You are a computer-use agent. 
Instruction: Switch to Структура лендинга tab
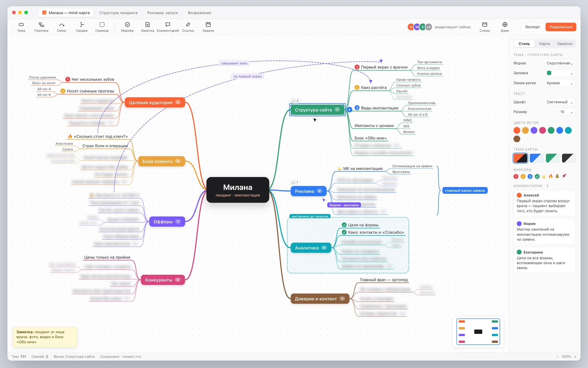pyautogui.click(x=118, y=13)
